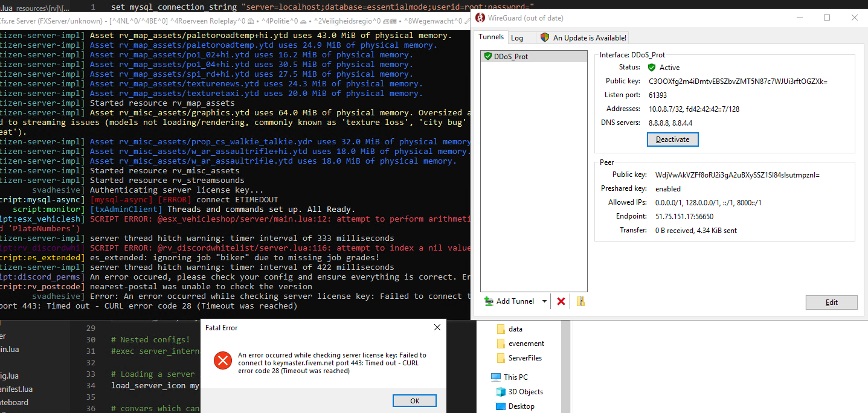Click the WireGuard logo in title bar

(x=480, y=18)
